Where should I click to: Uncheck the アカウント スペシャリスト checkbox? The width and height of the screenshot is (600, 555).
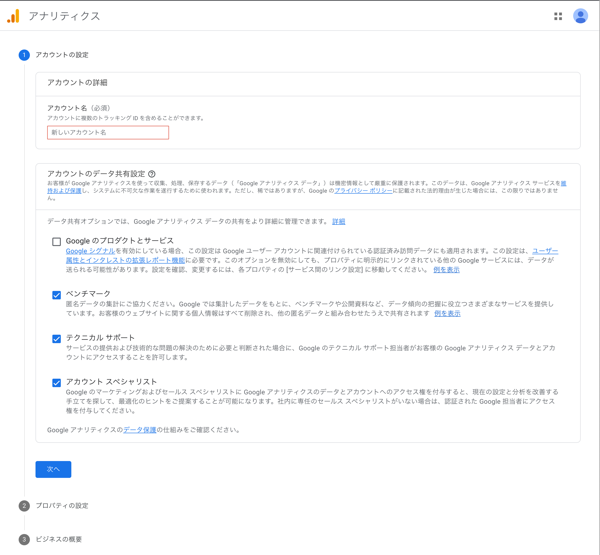click(57, 383)
